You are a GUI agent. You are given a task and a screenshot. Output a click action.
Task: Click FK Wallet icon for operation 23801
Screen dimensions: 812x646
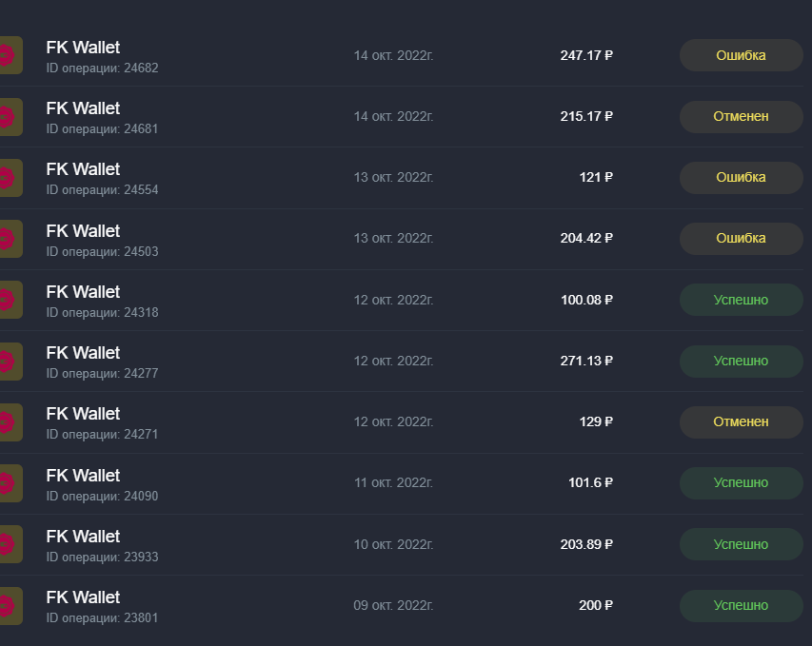[x=10, y=606]
